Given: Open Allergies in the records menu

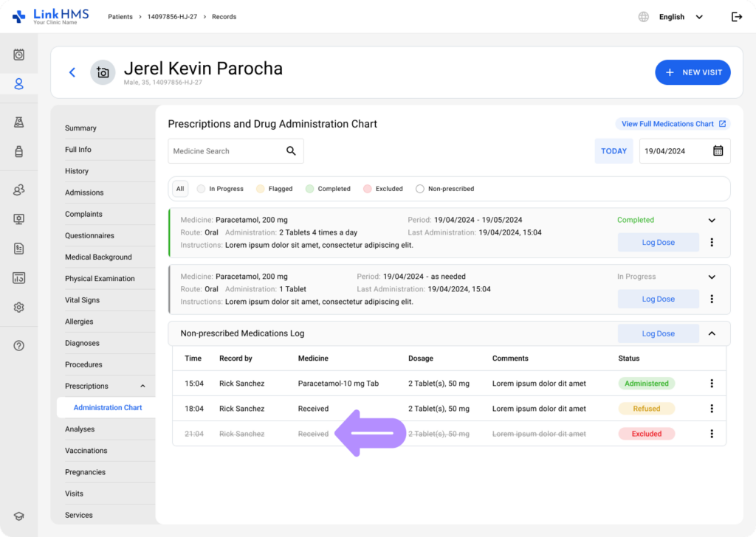Looking at the screenshot, I should pos(79,322).
